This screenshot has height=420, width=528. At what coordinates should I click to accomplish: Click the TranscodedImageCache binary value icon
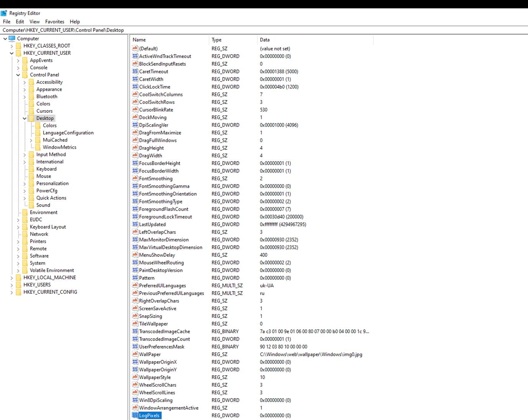(135, 331)
